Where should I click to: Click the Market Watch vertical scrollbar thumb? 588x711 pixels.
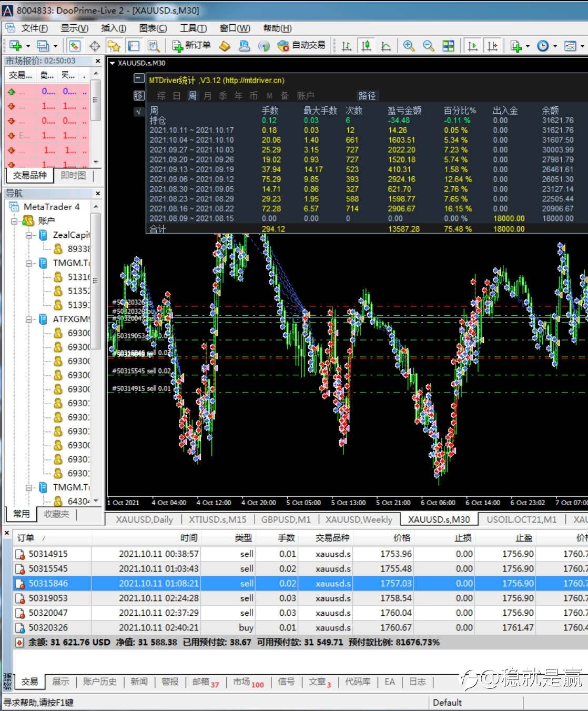[x=95, y=99]
